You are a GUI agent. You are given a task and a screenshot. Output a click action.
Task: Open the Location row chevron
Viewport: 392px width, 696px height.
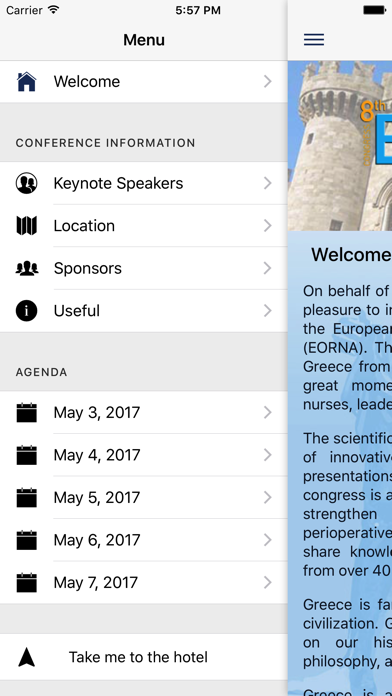267,225
